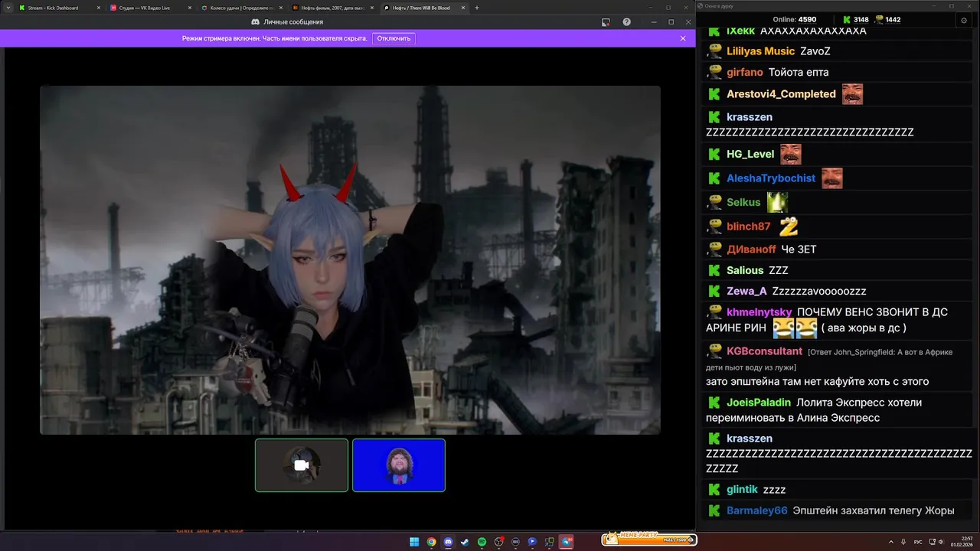Close the Stream - Kick Dashboard tab
Image resolution: width=980 pixels, height=551 pixels.
(x=97, y=8)
